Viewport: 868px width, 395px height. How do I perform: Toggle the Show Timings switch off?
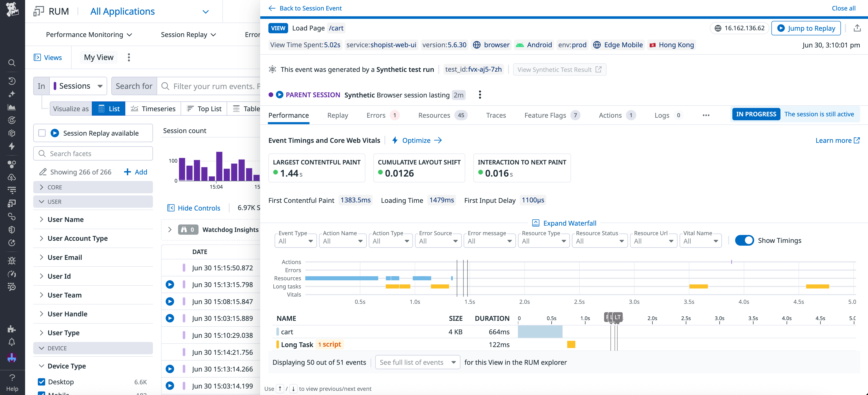coord(745,240)
